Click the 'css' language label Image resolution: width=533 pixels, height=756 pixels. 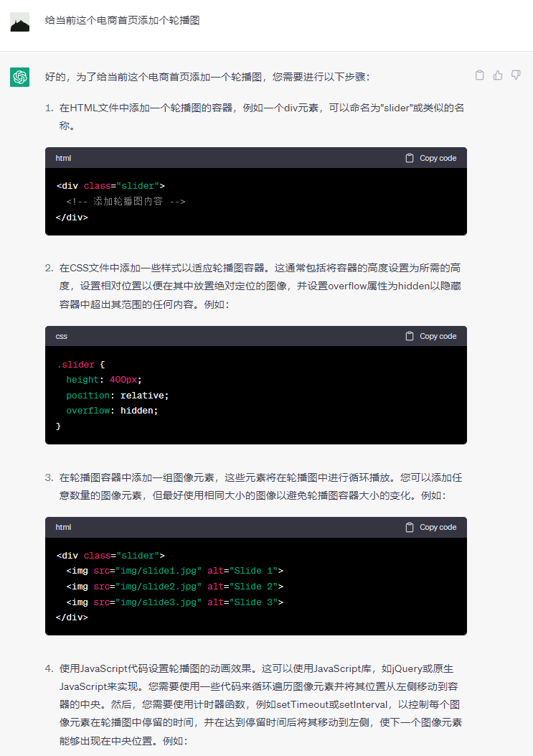[x=62, y=336]
